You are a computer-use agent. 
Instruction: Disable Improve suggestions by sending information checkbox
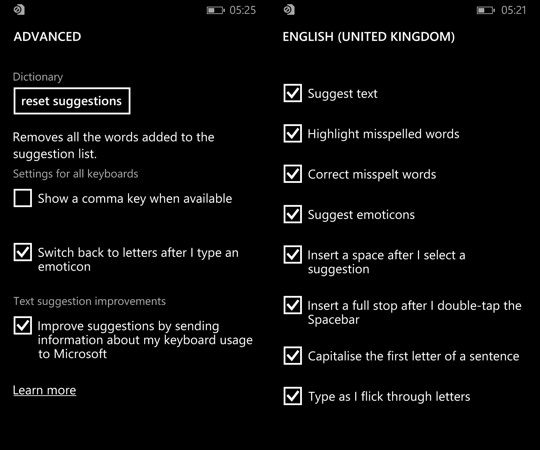click(23, 325)
